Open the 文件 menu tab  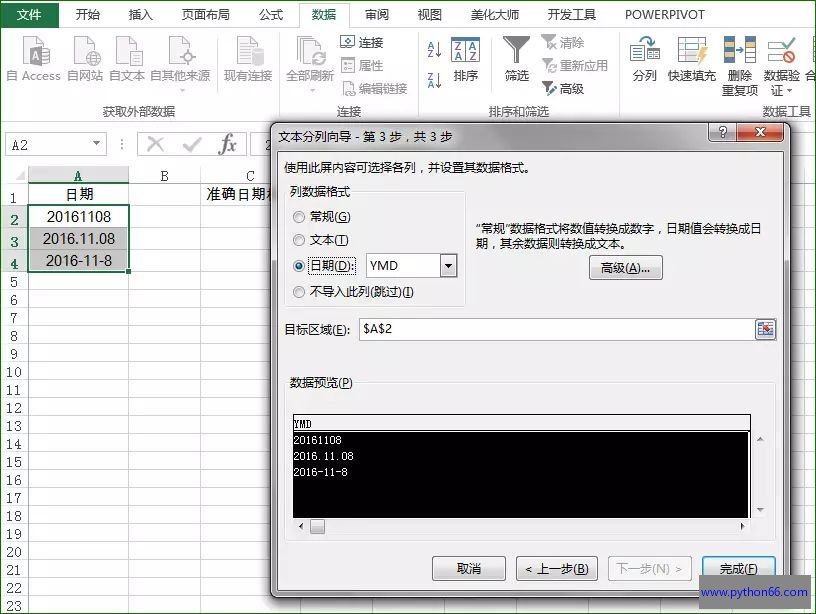pyautogui.click(x=29, y=15)
